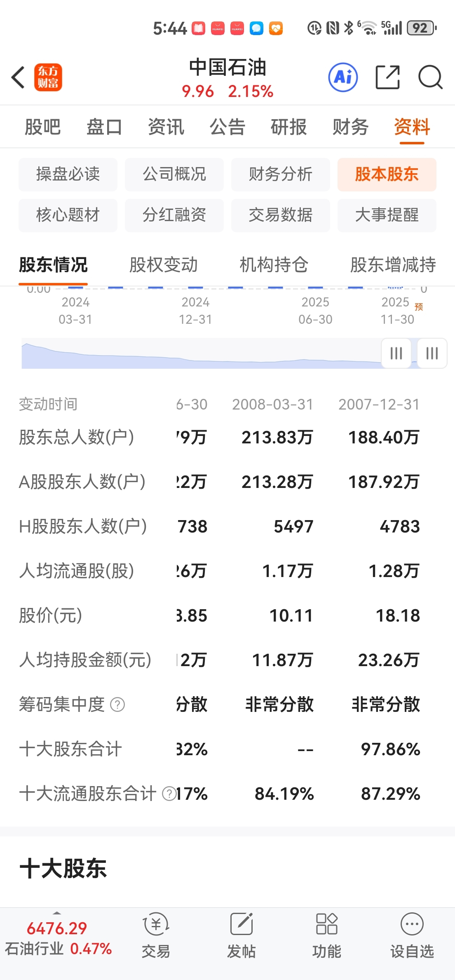Viewport: 455px width, 980px height.
Task: Tap share price 18.18
Action: coord(398,616)
